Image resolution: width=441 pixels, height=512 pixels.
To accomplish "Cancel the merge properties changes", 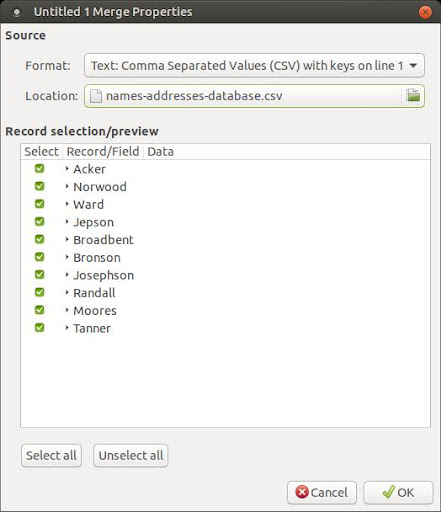I will pos(322,492).
